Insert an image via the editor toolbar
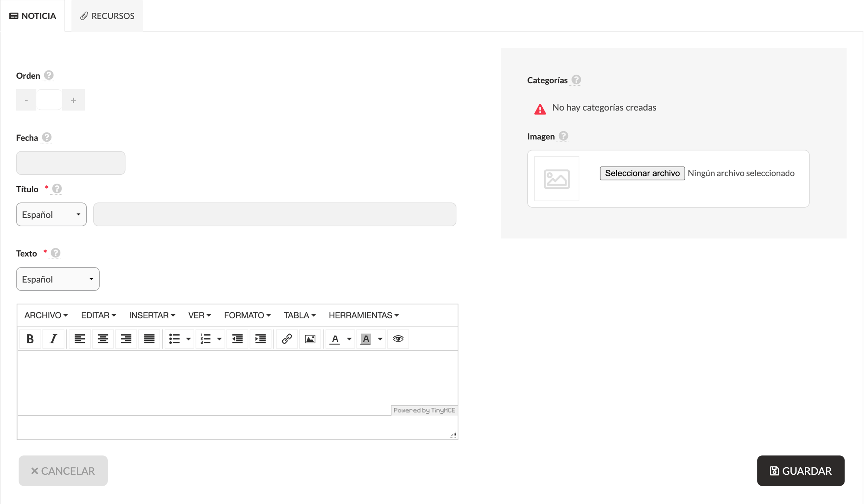This screenshot has width=864, height=504. [310, 339]
